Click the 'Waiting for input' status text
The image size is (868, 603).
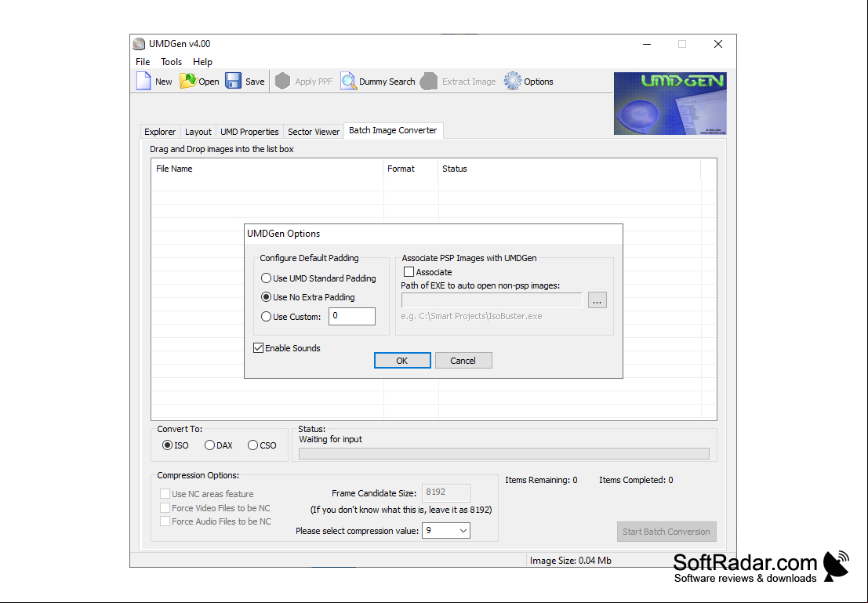330,439
